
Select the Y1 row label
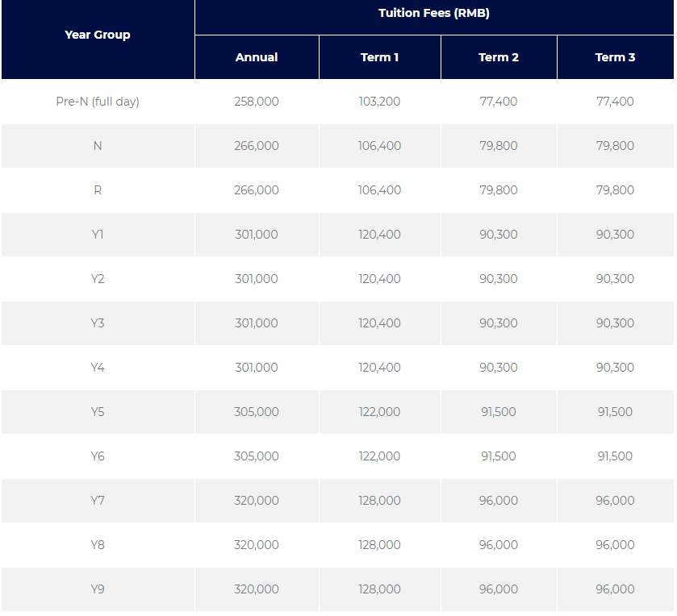click(x=98, y=235)
